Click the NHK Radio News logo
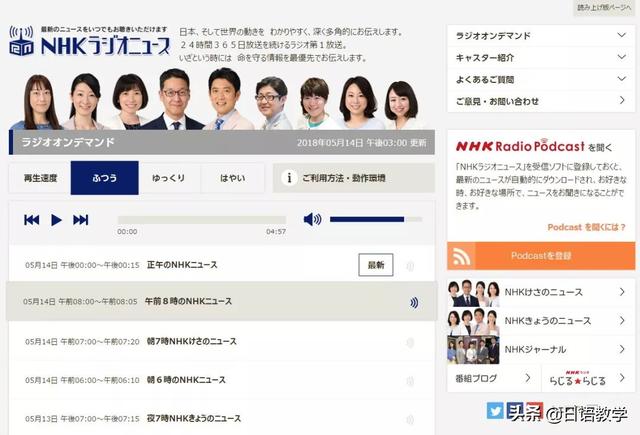640x435 pixels. tap(89, 41)
